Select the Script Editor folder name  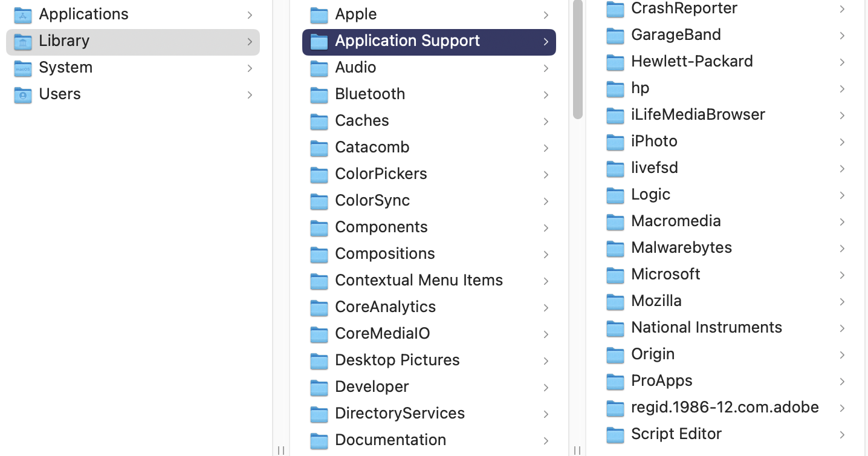click(676, 434)
